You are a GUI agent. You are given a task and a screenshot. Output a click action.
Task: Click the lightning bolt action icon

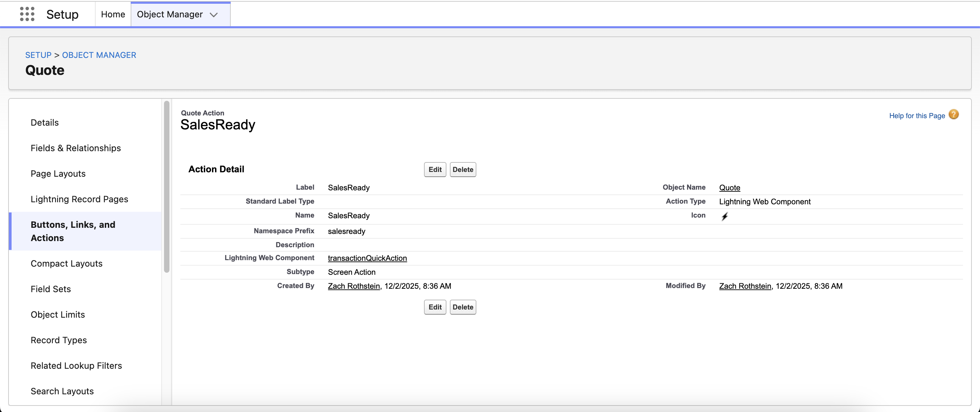tap(724, 216)
